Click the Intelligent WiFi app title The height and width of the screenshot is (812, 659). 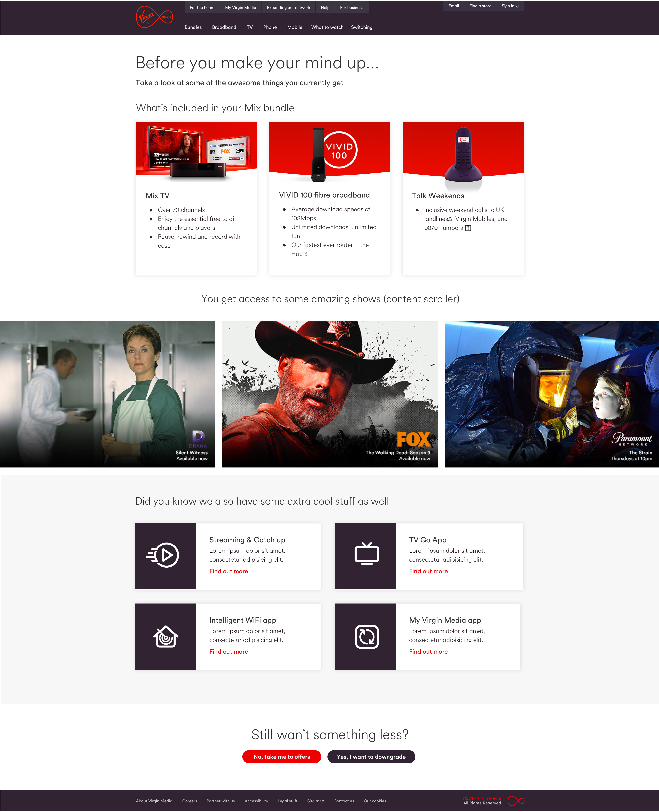pyautogui.click(x=242, y=620)
